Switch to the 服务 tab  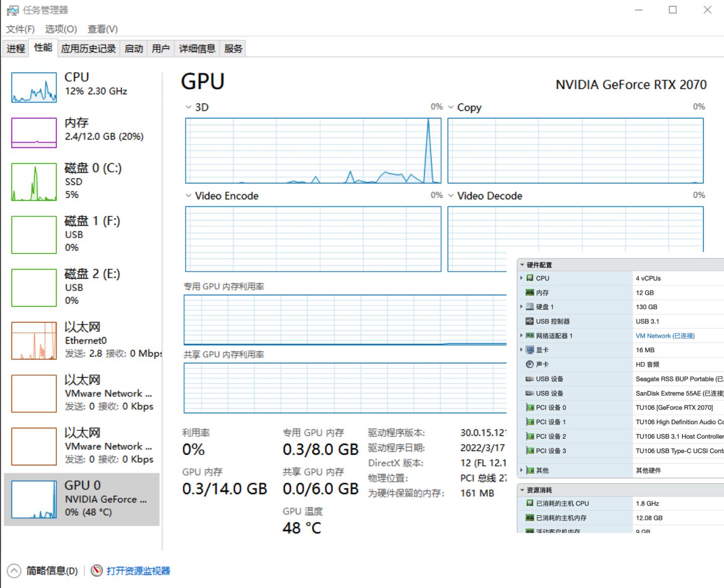(x=233, y=49)
